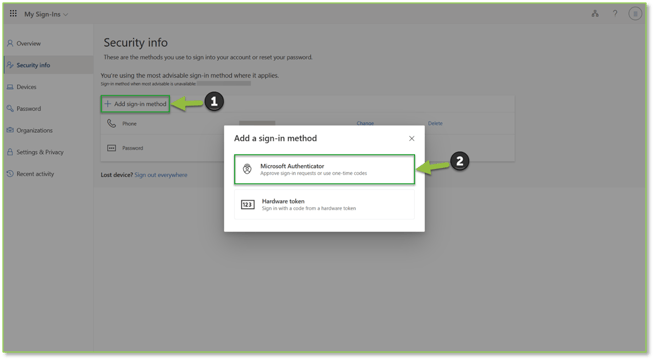Click the plus icon before Add sign-in method
The width and height of the screenshot is (654, 360).
click(x=108, y=104)
